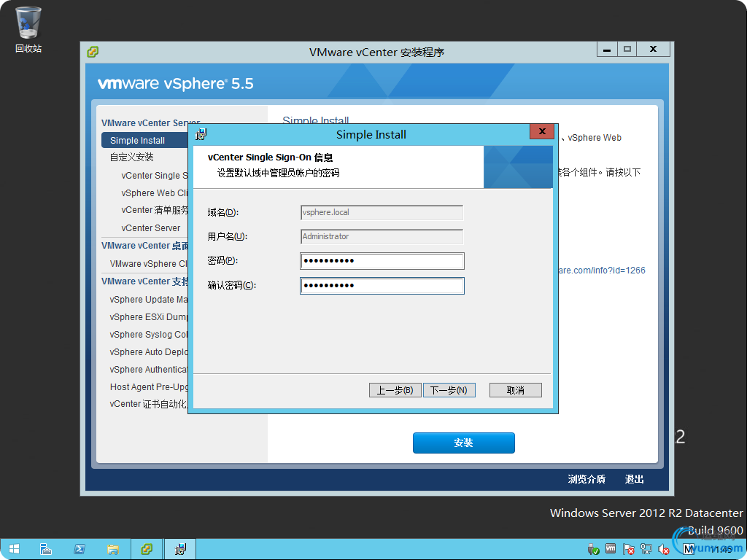Open Server Manager from the taskbar
Screen dimensions: 747x560
46,549
